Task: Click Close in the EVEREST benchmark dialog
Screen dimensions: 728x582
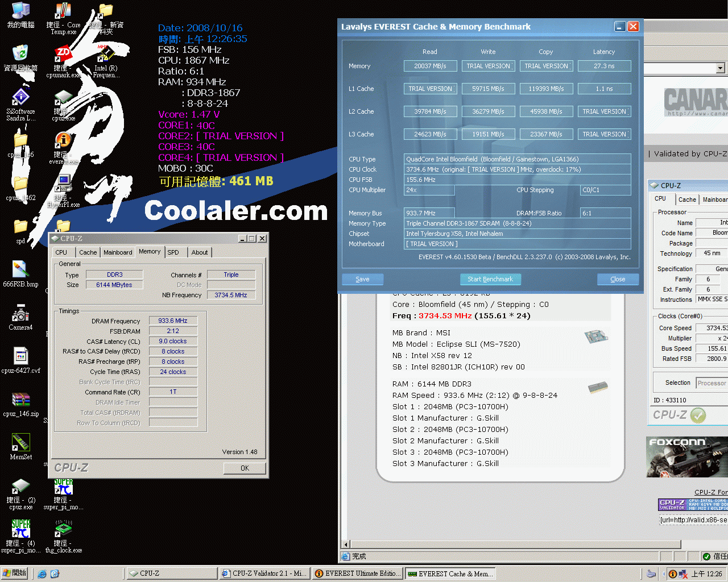Action: [x=618, y=279]
